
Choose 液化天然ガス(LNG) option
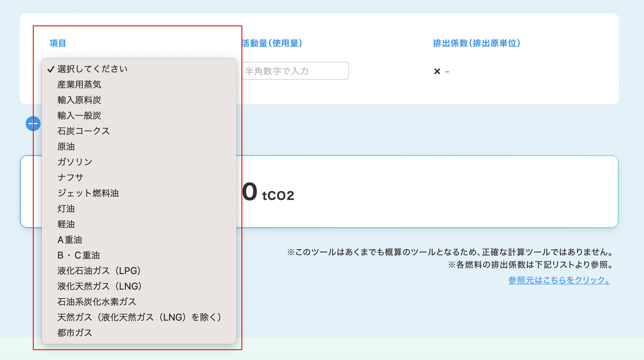(100, 286)
